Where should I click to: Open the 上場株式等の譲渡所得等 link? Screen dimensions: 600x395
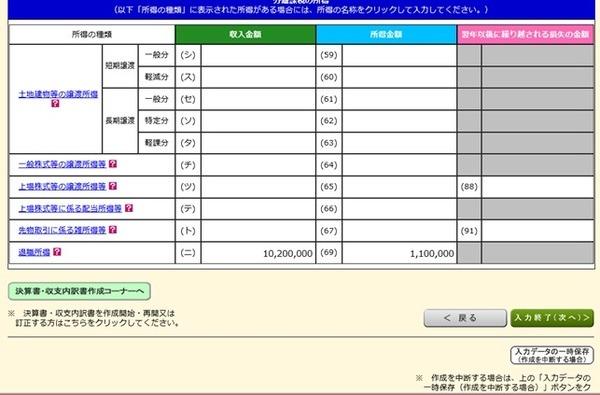click(x=62, y=186)
